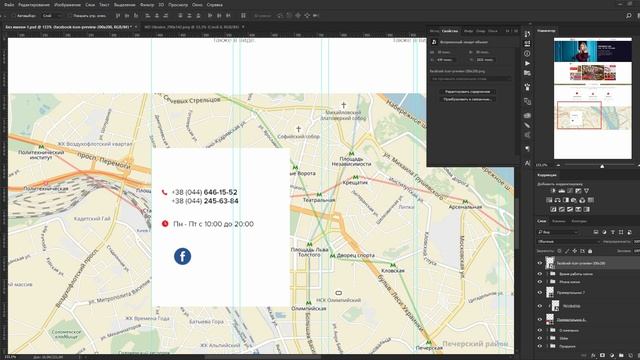Add Vibrance adjustment icon

click(x=587, y=191)
